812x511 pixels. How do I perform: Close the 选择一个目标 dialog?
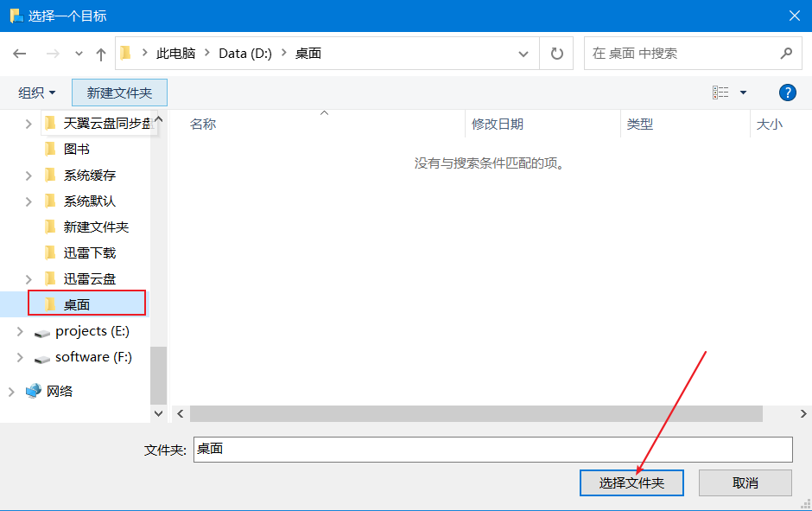point(795,16)
